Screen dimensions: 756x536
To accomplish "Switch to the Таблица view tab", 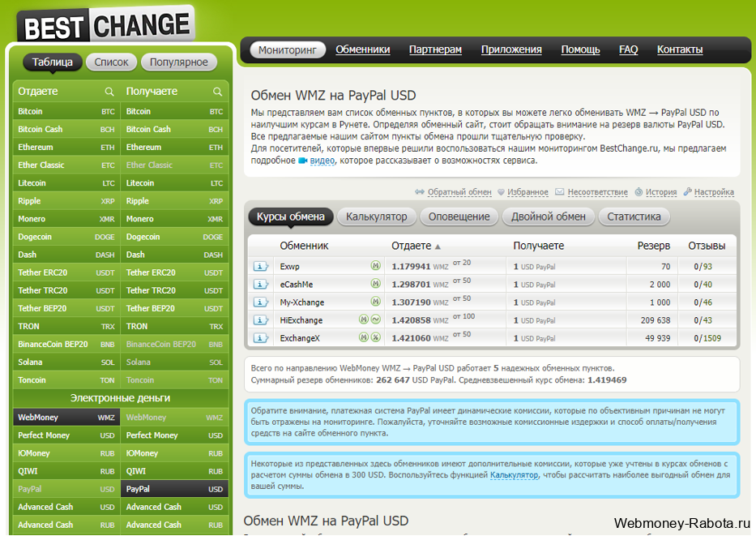I will pos(52,62).
